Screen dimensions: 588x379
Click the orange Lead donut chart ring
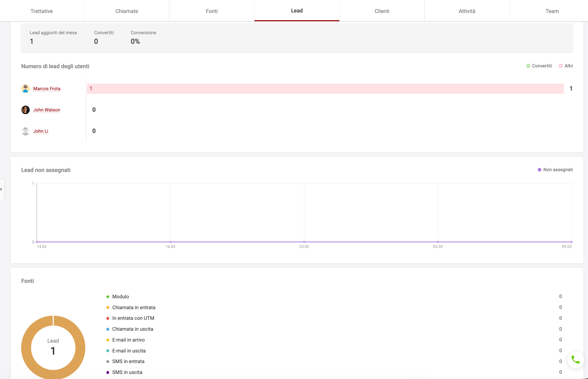[x=27, y=348]
